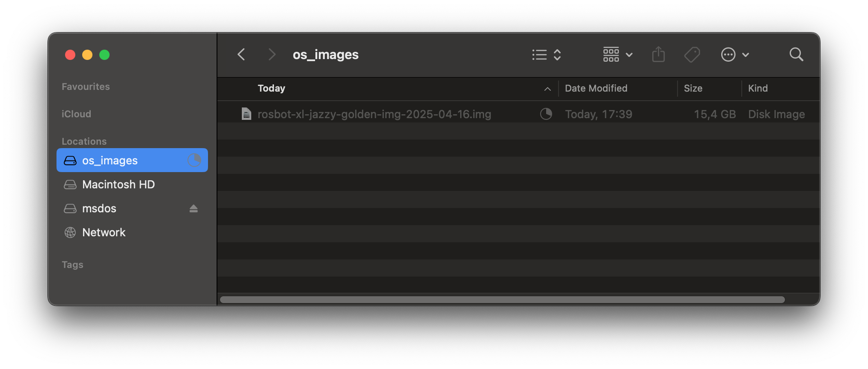Click the horizontal scrollbar at bottom
The width and height of the screenshot is (868, 369).
[x=502, y=300]
